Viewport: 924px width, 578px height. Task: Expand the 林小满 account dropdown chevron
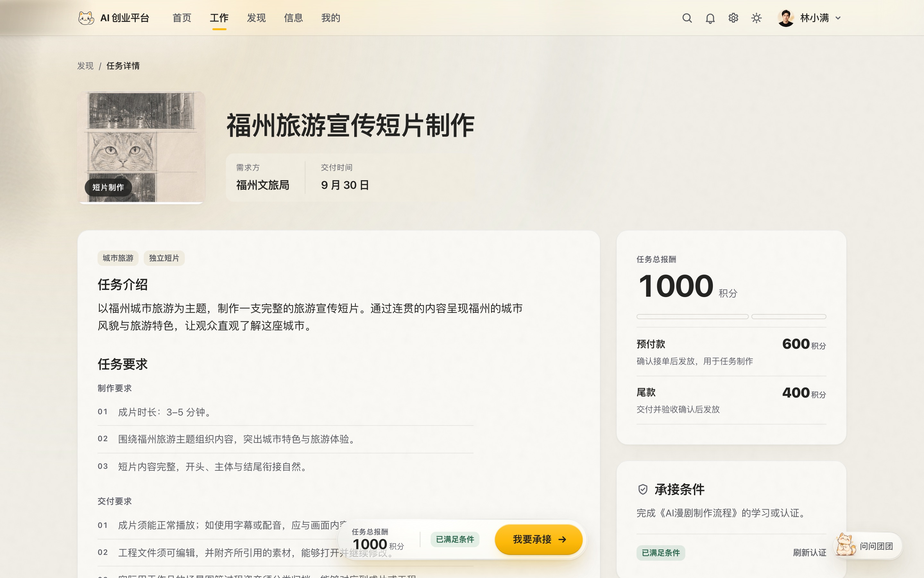click(x=838, y=18)
